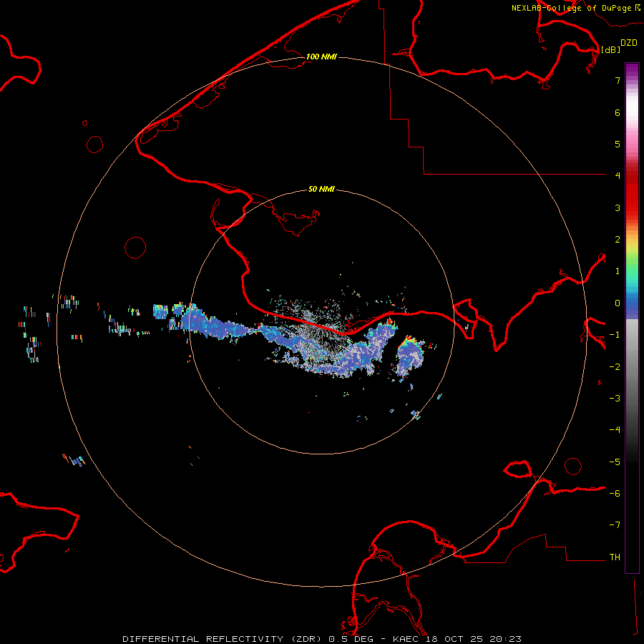Click the "KAEC" radar site identifier
Image resolution: width=644 pixels, height=644 pixels.
[406, 639]
